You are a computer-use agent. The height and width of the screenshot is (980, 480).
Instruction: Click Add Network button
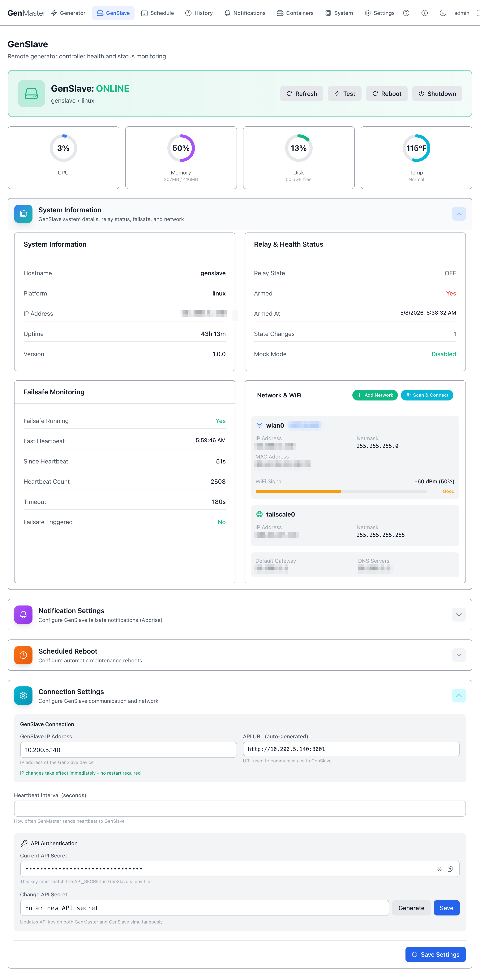point(375,395)
